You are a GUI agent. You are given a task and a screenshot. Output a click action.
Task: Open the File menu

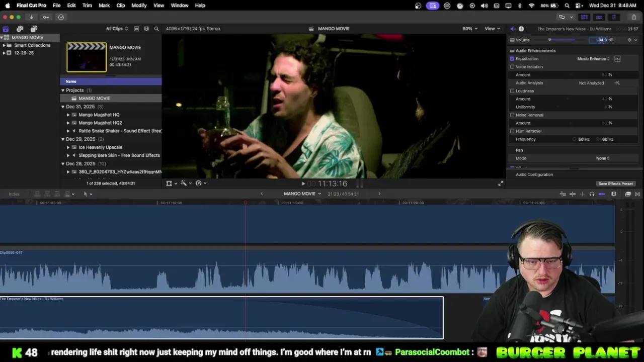point(56,6)
